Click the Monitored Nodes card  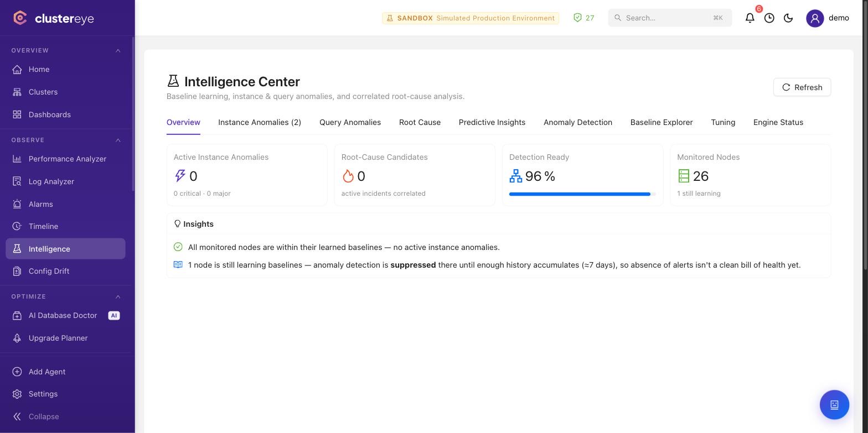pyautogui.click(x=751, y=175)
